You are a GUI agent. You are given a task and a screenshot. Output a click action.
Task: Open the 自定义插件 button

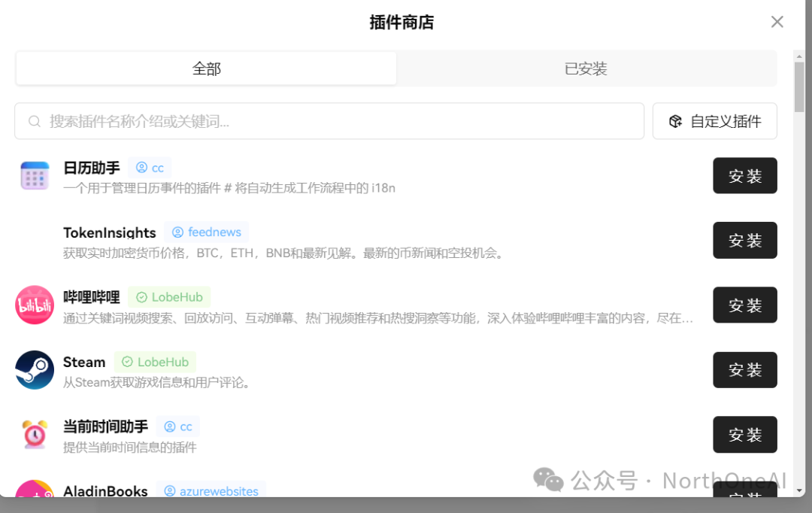[x=715, y=121]
